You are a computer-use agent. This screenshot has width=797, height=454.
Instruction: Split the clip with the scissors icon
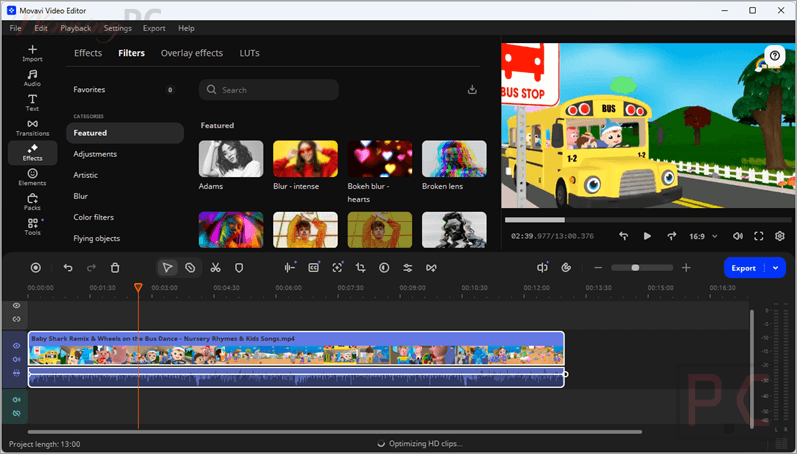coord(216,268)
